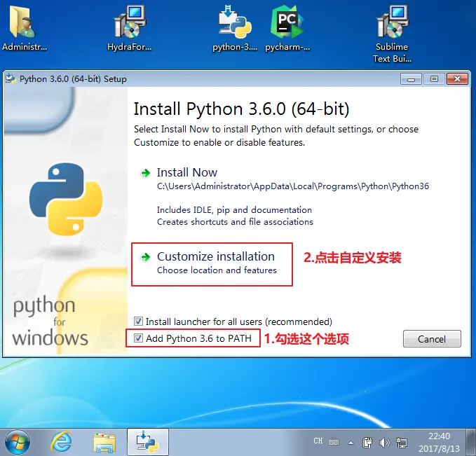Choose Customize installation
The height and width of the screenshot is (456, 476).
[x=216, y=256]
